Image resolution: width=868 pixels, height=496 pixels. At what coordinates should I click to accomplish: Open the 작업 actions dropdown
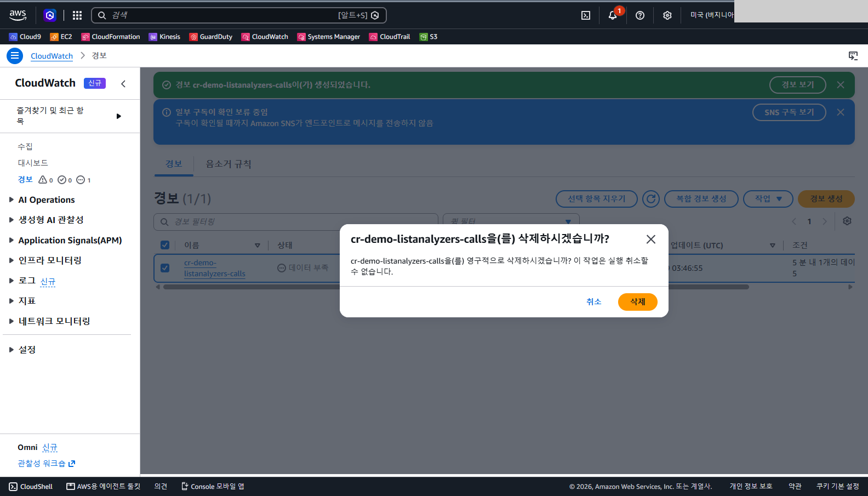tap(768, 199)
